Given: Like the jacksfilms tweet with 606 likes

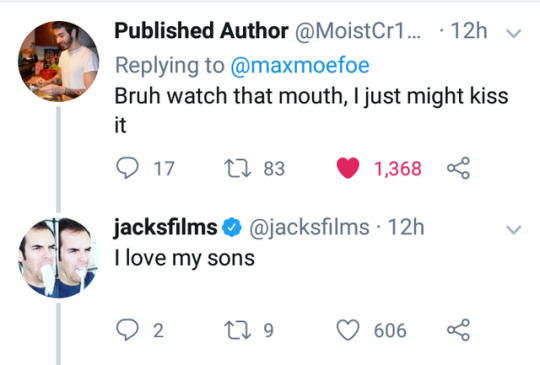Looking at the screenshot, I should tap(348, 330).
